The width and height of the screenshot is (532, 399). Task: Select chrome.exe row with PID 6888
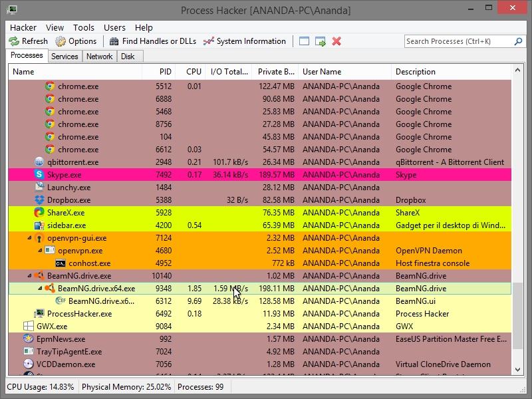pos(260,98)
